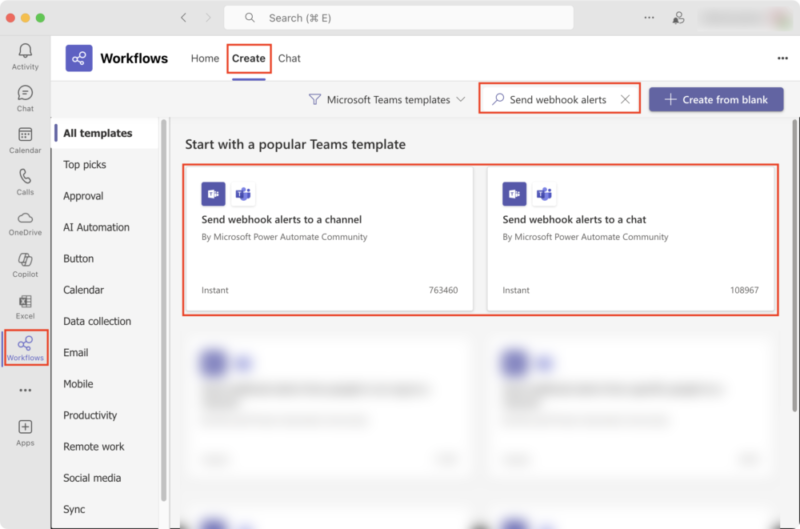Open settings and more ellipsis in title bar

[x=649, y=17]
